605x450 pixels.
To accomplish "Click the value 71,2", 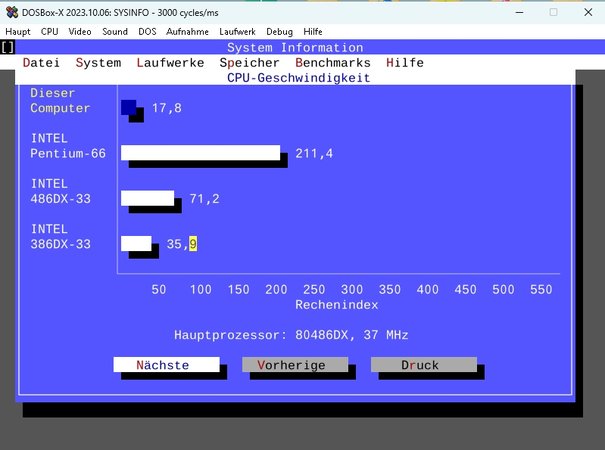I will point(204,199).
